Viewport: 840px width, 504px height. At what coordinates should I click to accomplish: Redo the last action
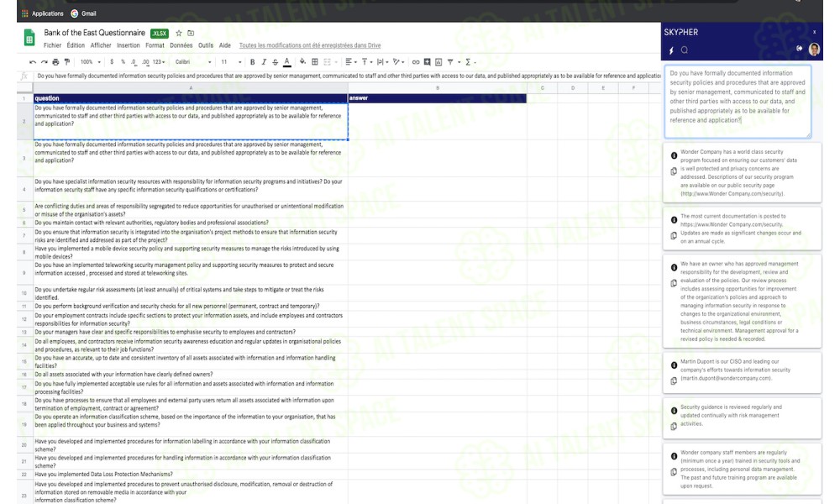point(45,62)
